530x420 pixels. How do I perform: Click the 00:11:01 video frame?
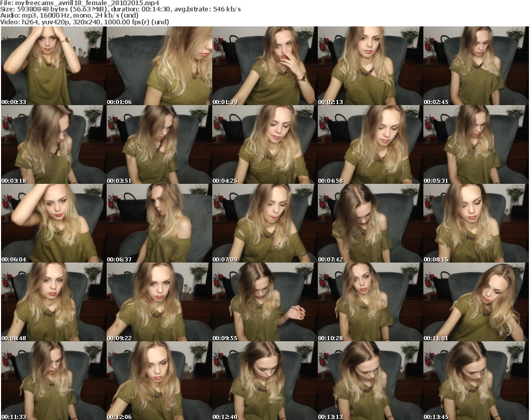(x=476, y=302)
